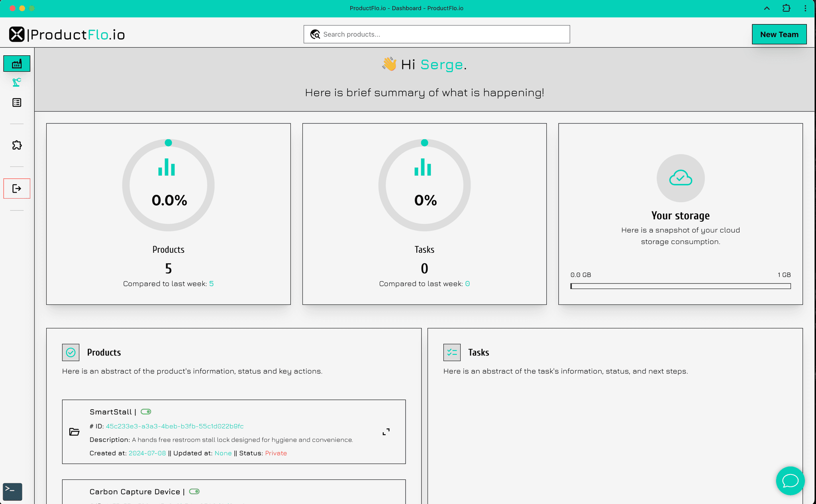Open the robotic arm icon in sidebar
This screenshot has height=504, width=816.
pos(17,82)
